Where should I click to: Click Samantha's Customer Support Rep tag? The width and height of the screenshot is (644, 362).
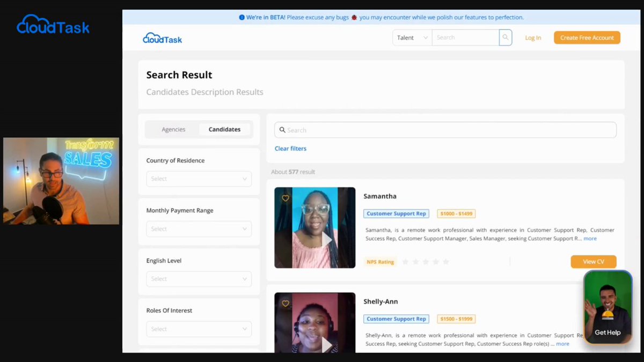tap(396, 213)
